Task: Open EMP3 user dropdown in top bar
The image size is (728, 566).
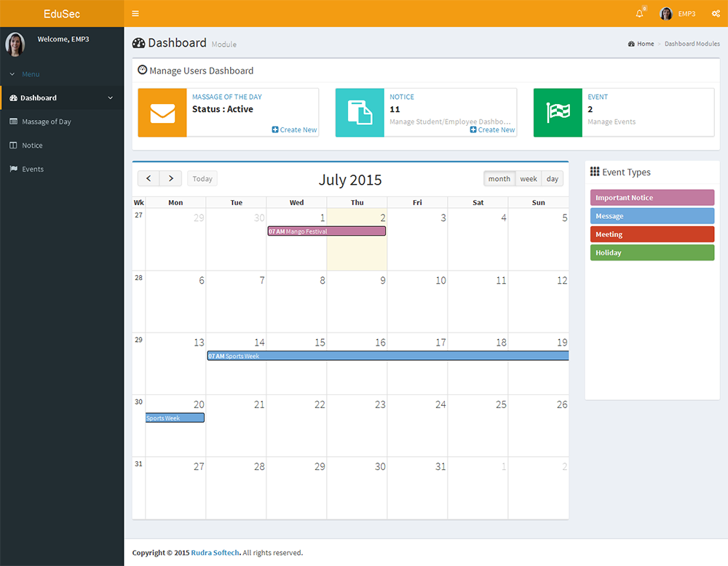Action: tap(687, 14)
